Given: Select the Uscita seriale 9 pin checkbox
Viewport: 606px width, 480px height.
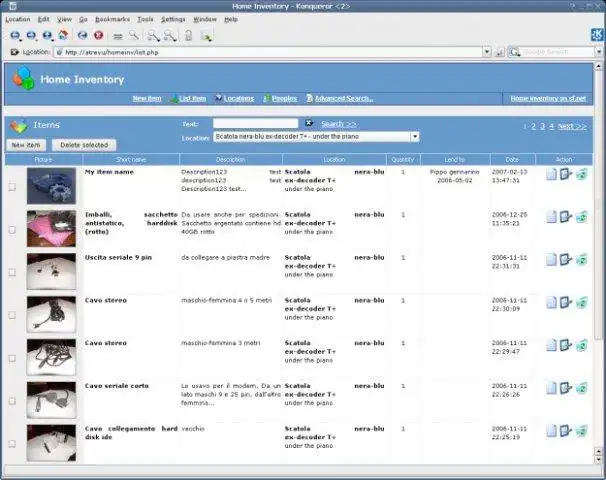Looking at the screenshot, I should [x=12, y=272].
